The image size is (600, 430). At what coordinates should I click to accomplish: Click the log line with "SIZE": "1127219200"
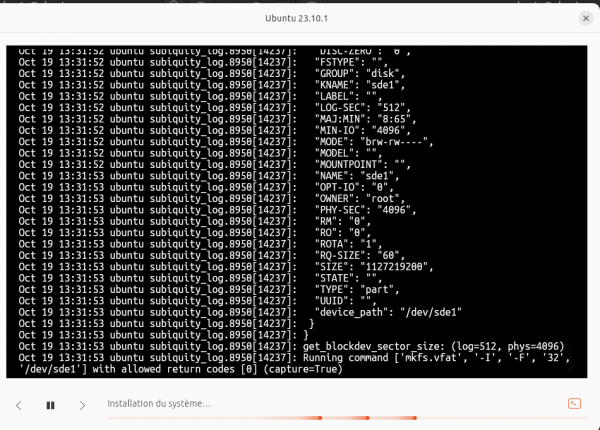226,267
